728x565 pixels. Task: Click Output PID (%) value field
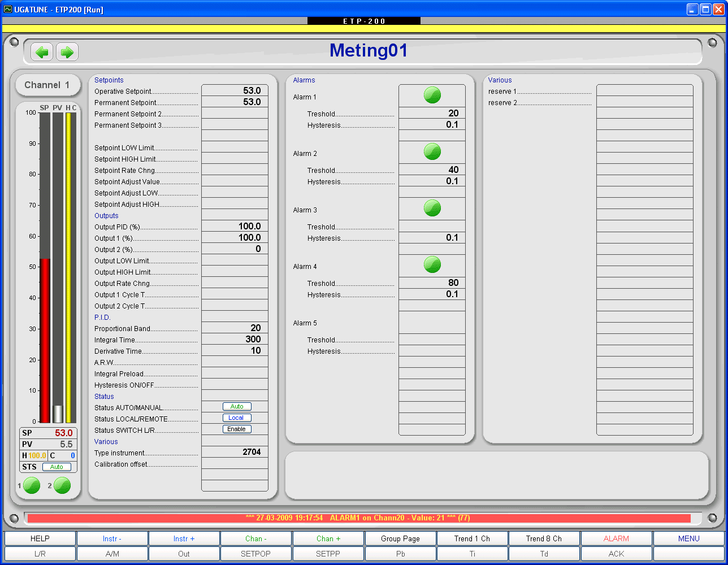point(235,226)
